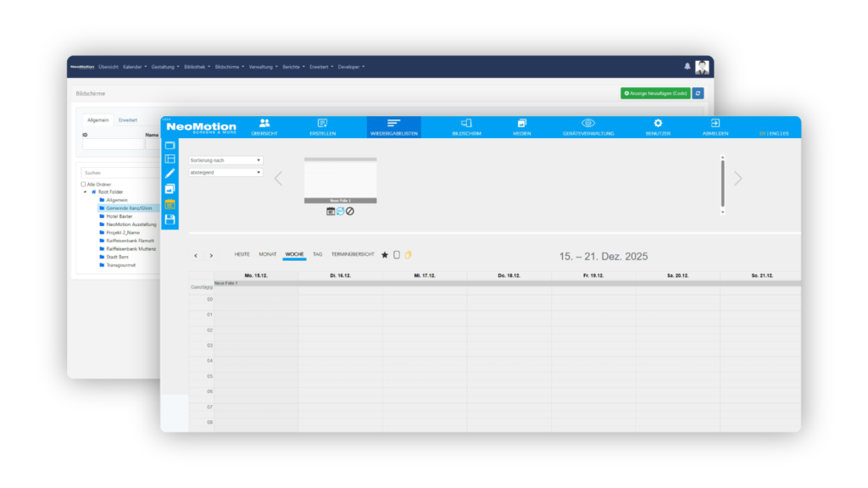Click the save disk icon in left sidebar

[170, 219]
